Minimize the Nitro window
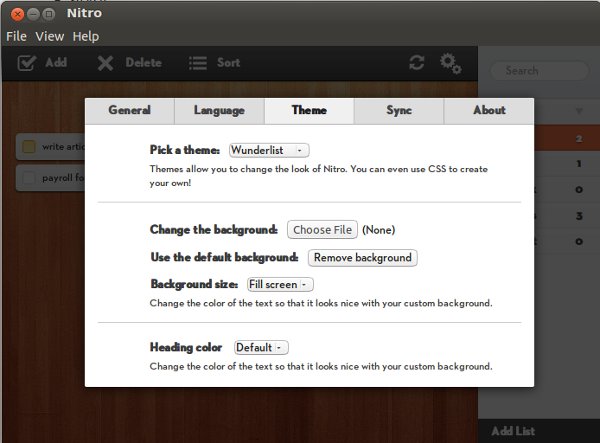The image size is (600, 443). pos(33,14)
